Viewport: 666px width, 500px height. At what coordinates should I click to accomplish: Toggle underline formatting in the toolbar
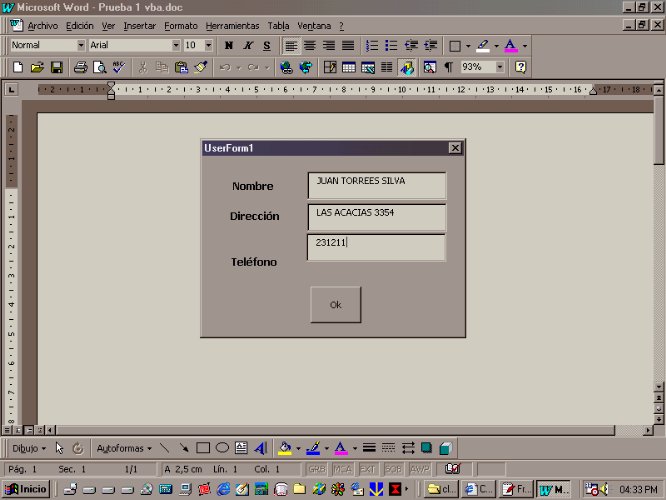(x=267, y=46)
